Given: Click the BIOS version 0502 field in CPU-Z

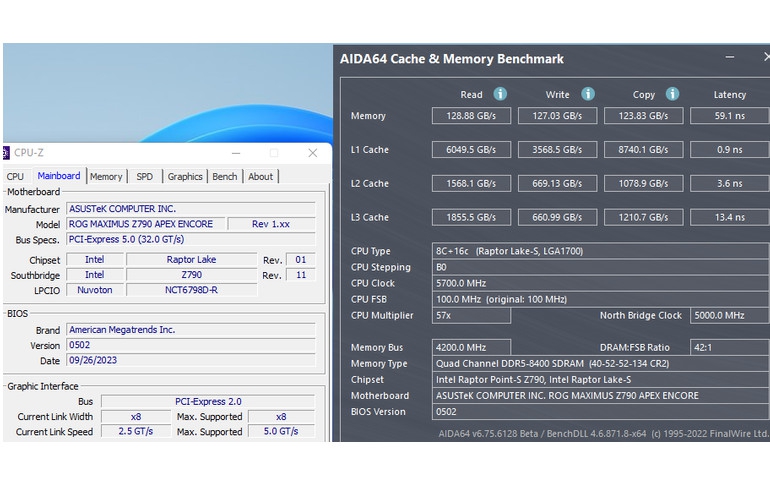Looking at the screenshot, I should [x=191, y=345].
